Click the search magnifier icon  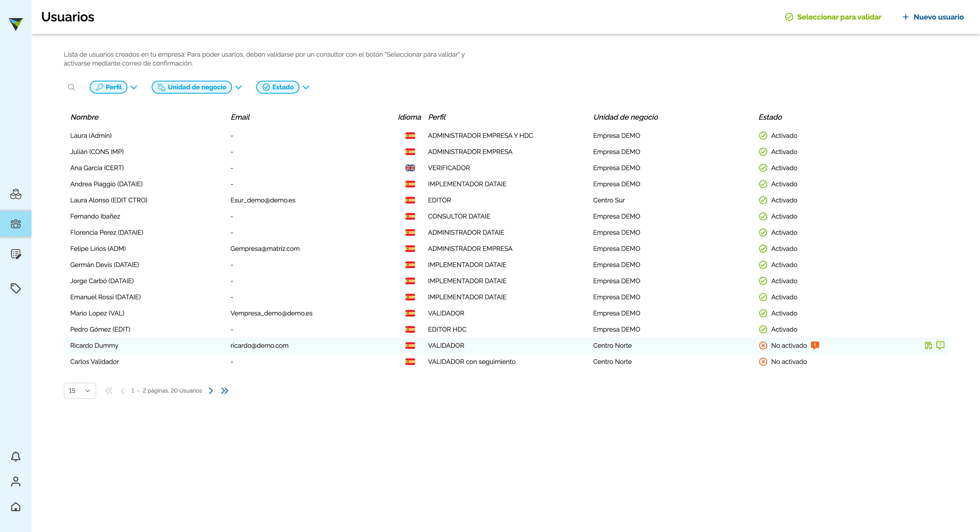coord(71,87)
